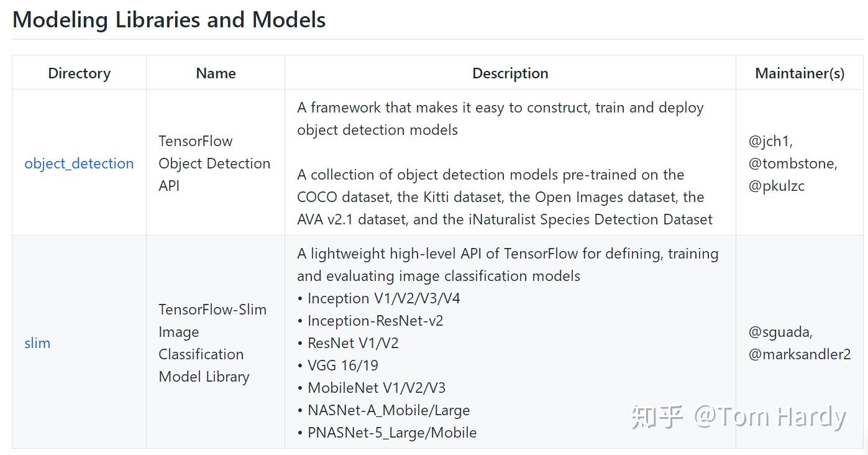
Task: Click the Description column header
Action: point(510,73)
